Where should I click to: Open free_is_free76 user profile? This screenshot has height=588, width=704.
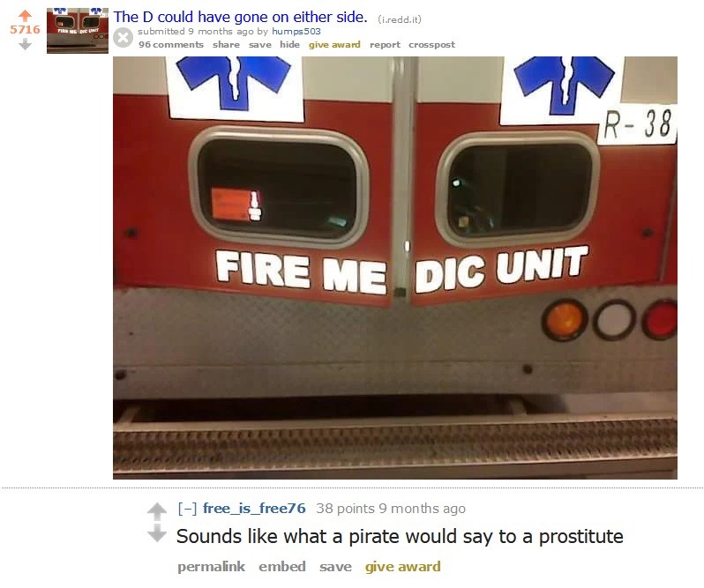click(254, 508)
